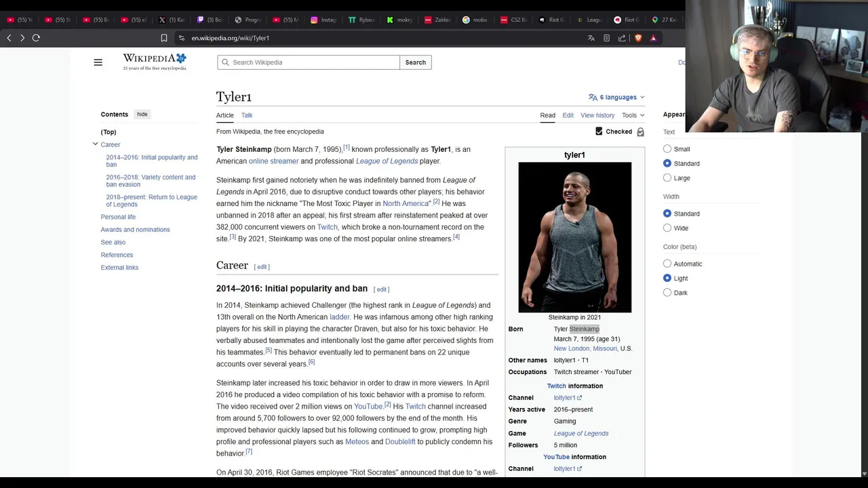The image size is (868, 488).
Task: Click the share icon in the address bar
Action: pos(622,38)
